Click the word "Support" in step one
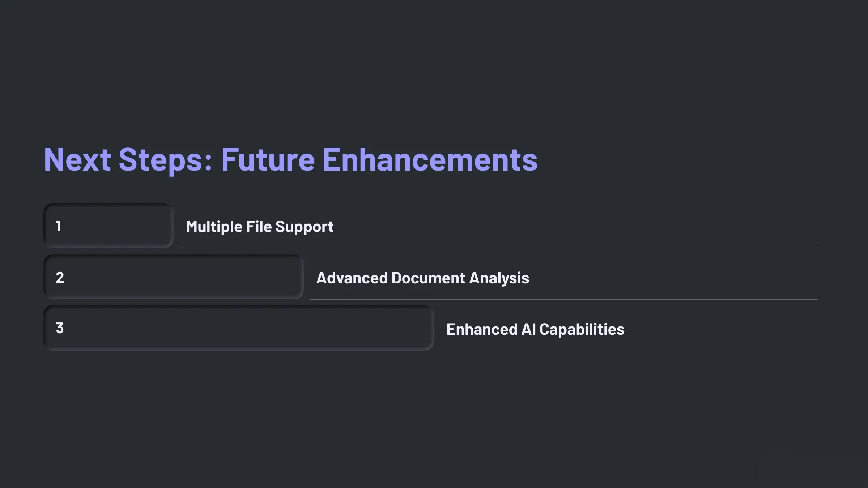 pos(304,227)
